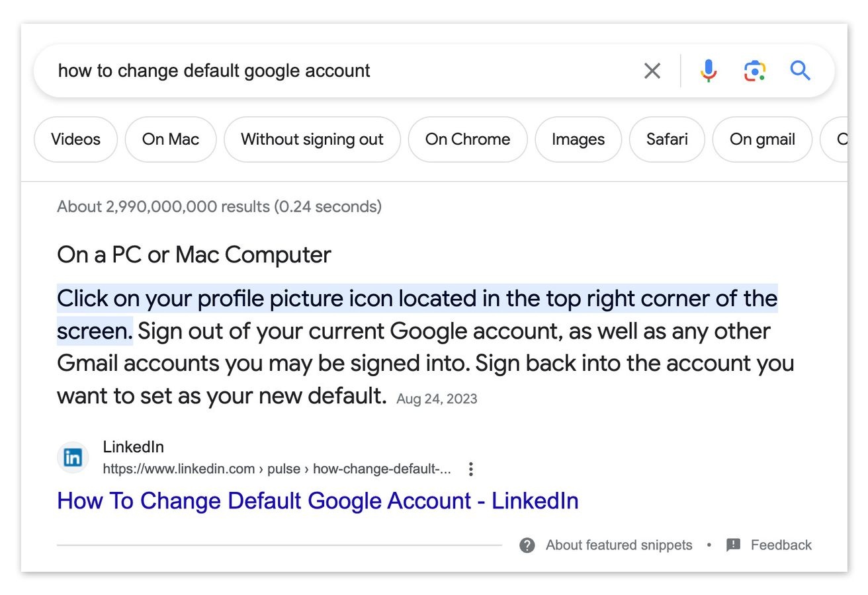Click the question mark icon near featured snippets
Image resolution: width=868 pixels, height=595 pixels.
(x=527, y=545)
